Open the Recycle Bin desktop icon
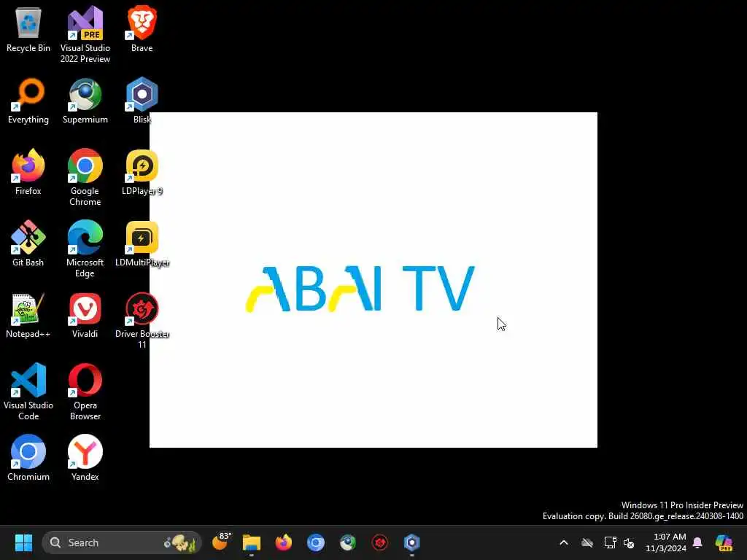 [x=28, y=29]
